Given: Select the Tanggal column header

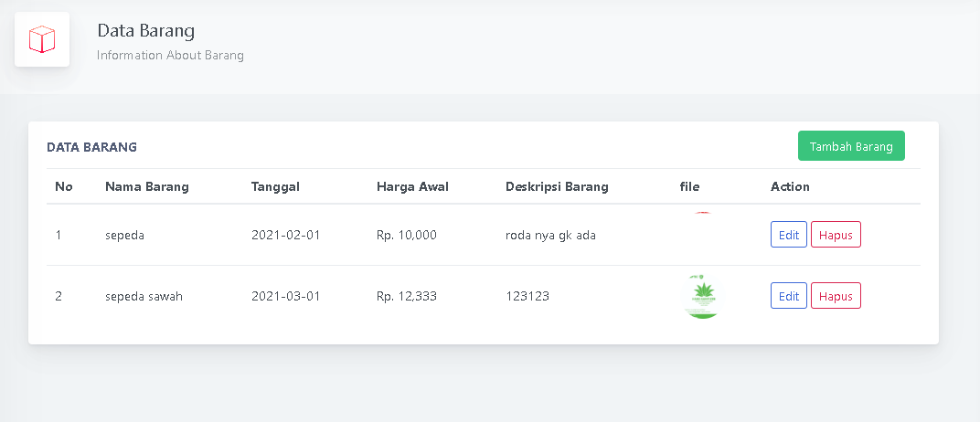Looking at the screenshot, I should (x=275, y=186).
